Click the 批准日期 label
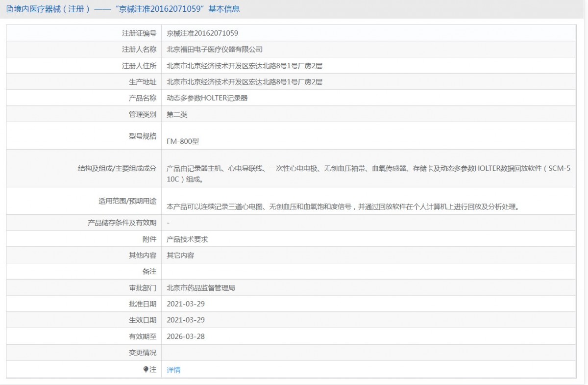Viewport: 588px width, 385px height. pyautogui.click(x=143, y=304)
